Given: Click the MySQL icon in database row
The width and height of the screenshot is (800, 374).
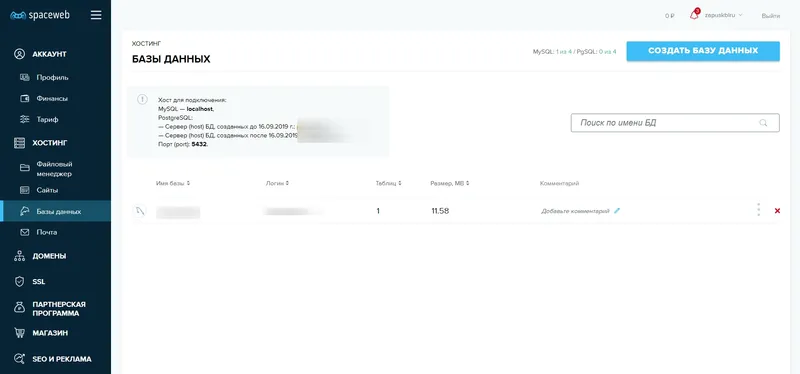Looking at the screenshot, I should coord(140,211).
